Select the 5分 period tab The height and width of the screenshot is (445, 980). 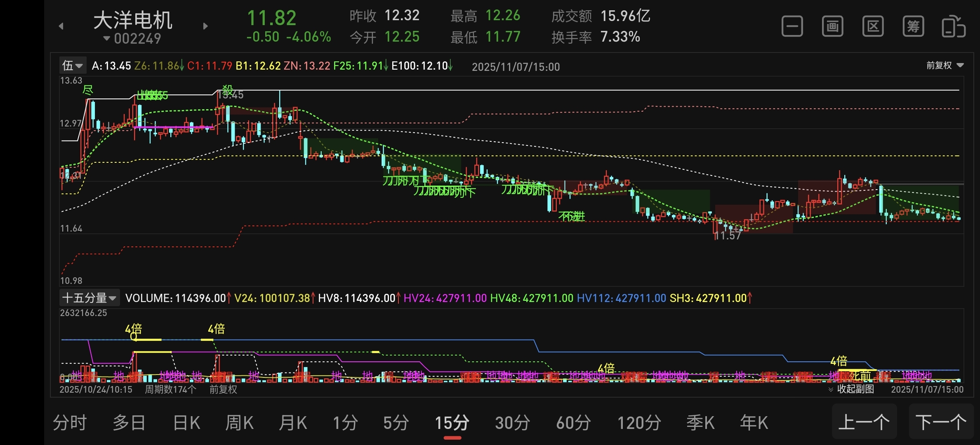[396, 423]
